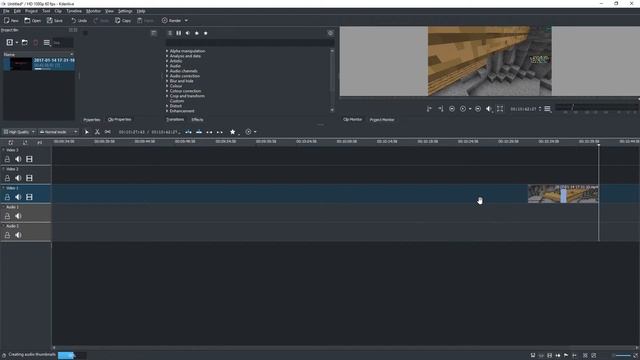Open the monitor volume control icon
Viewport: 640px width, 360px height.
[489, 109]
